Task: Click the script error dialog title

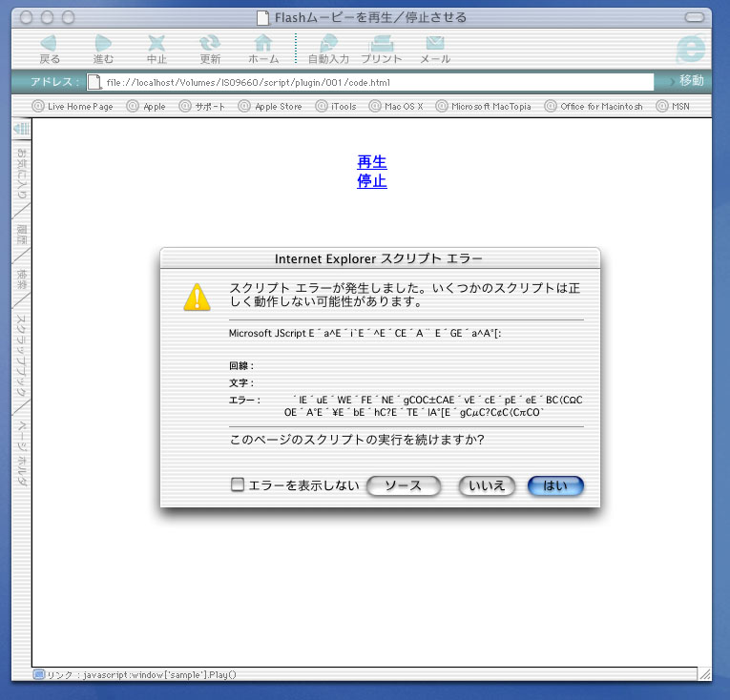Action: [x=379, y=258]
